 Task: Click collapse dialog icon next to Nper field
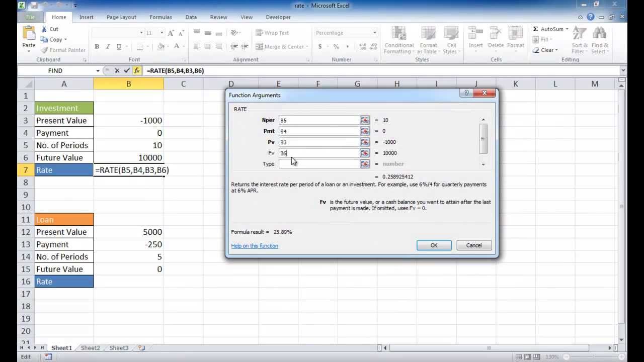[365, 120]
